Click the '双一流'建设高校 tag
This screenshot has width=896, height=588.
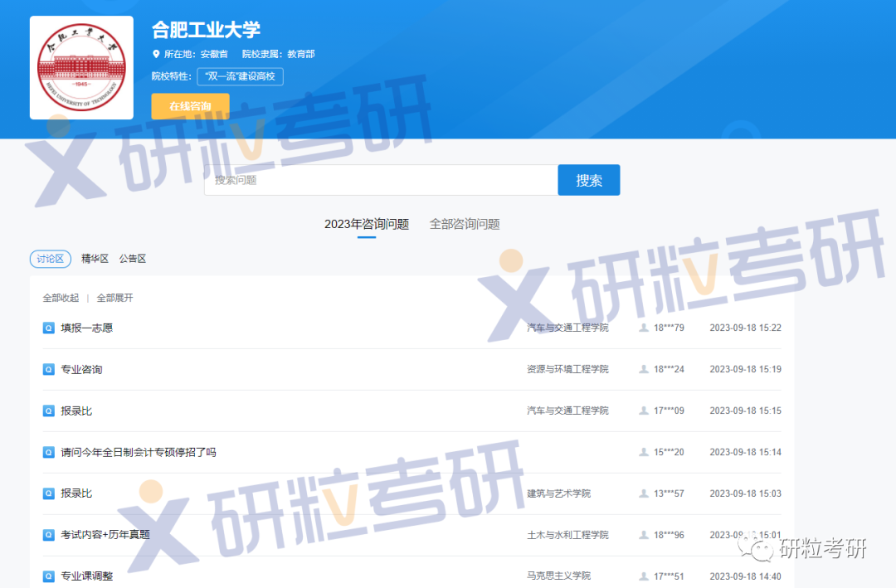coord(240,76)
